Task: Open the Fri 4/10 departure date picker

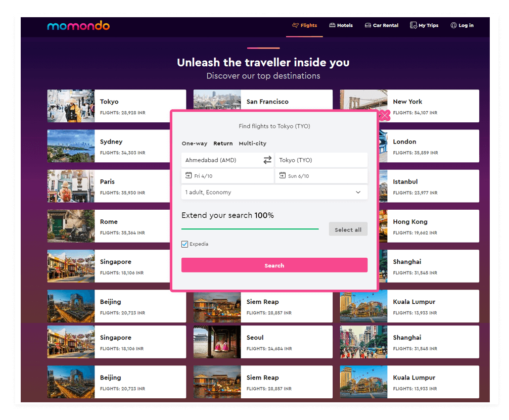Action: [x=227, y=176]
